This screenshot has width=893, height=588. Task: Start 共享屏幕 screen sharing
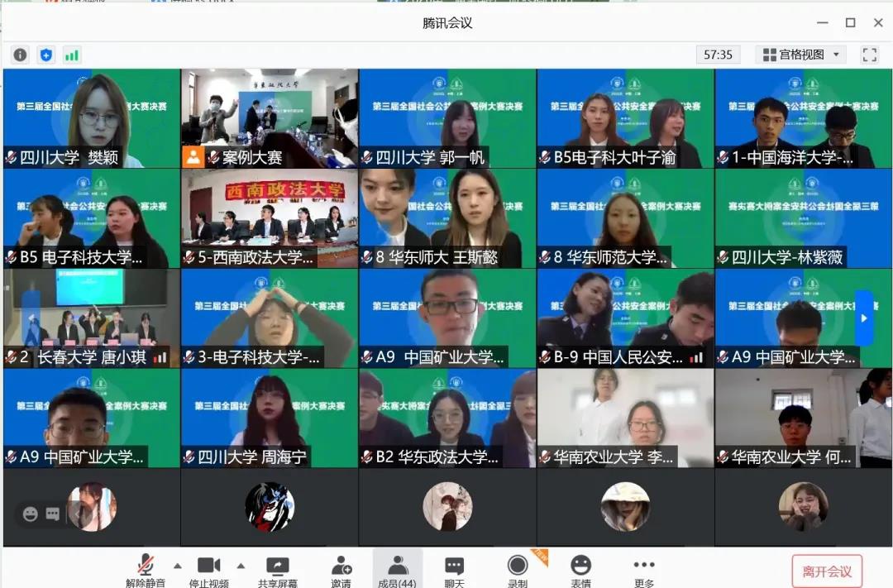point(277,571)
